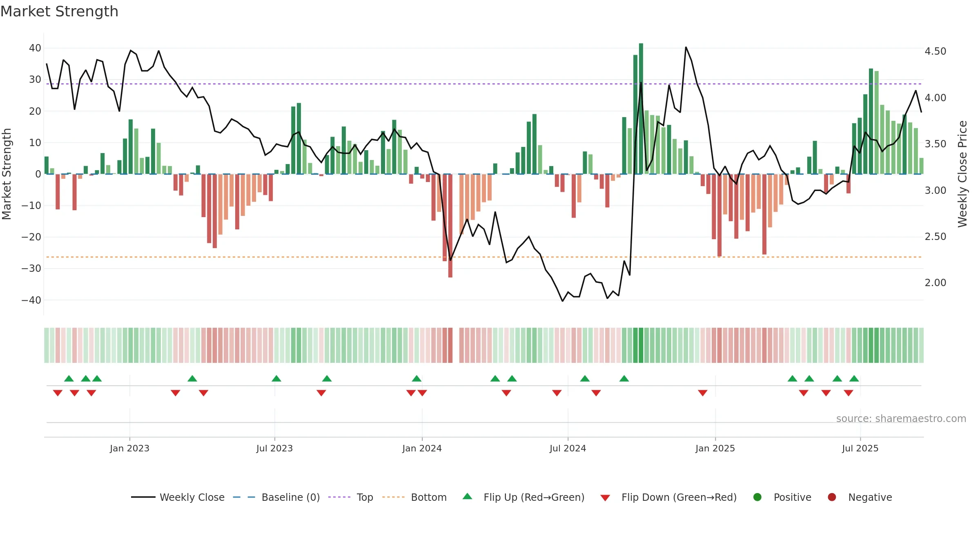The width and height of the screenshot is (980, 551).
Task: Click the red Negative circle legend icon
Action: [x=832, y=497]
